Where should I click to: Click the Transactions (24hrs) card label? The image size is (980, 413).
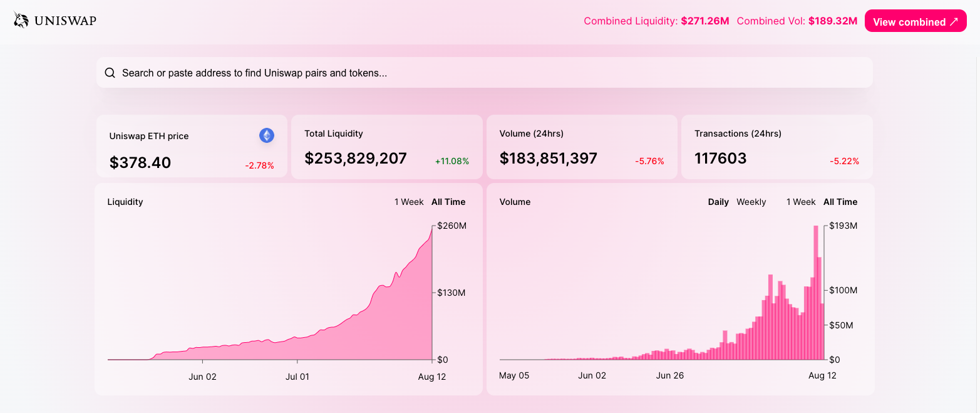(x=738, y=133)
